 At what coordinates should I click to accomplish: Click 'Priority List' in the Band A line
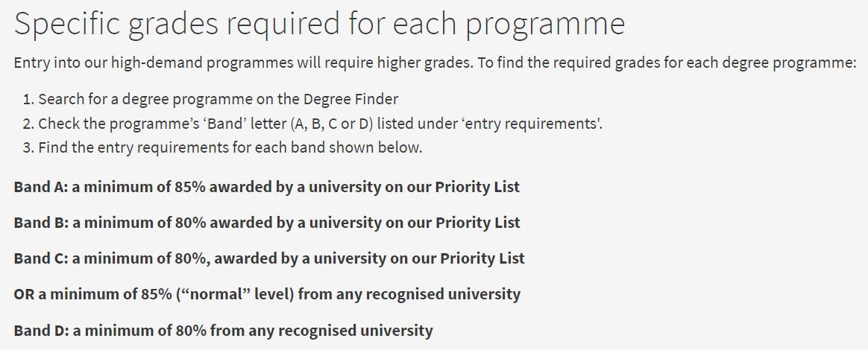[477, 187]
